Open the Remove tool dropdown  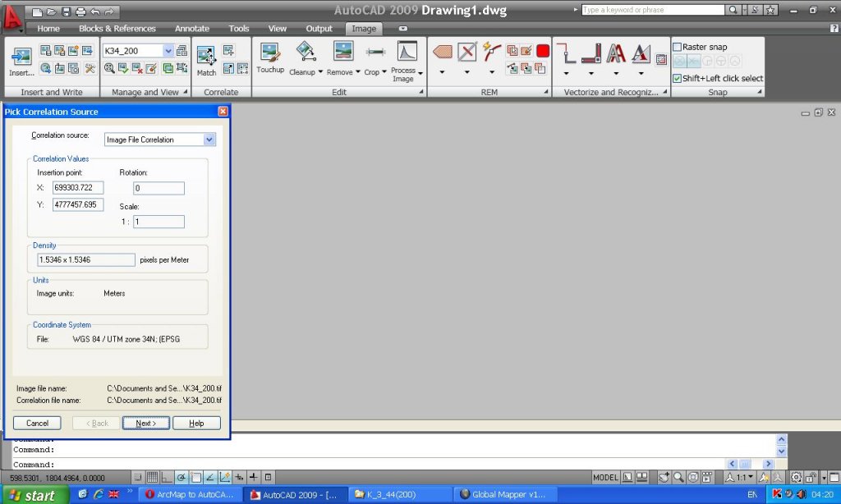[357, 72]
